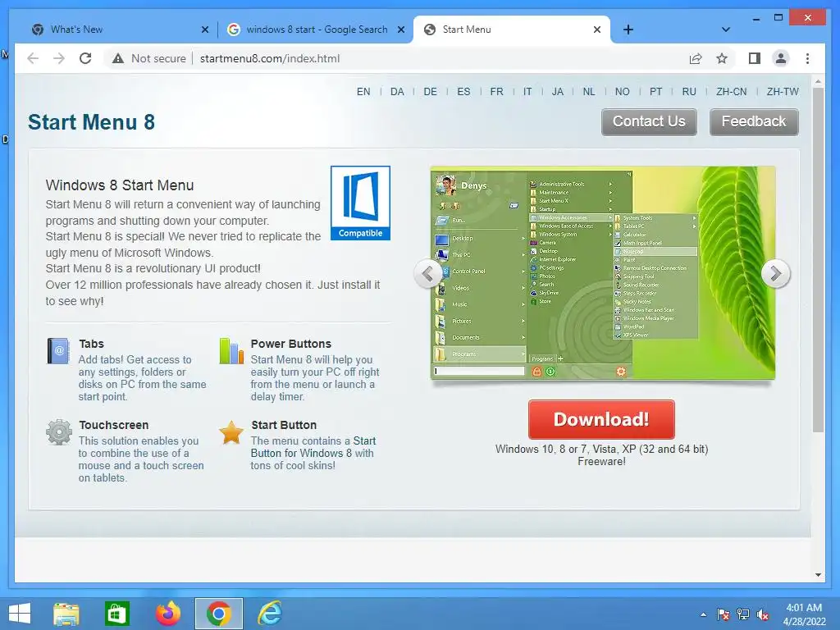Open a new browser tab

click(x=628, y=30)
